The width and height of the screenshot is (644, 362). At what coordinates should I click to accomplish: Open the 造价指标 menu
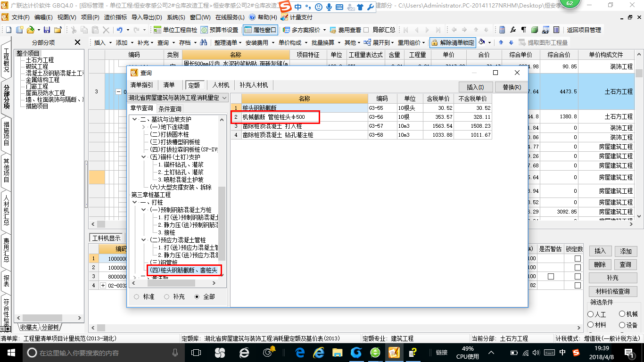[115, 17]
